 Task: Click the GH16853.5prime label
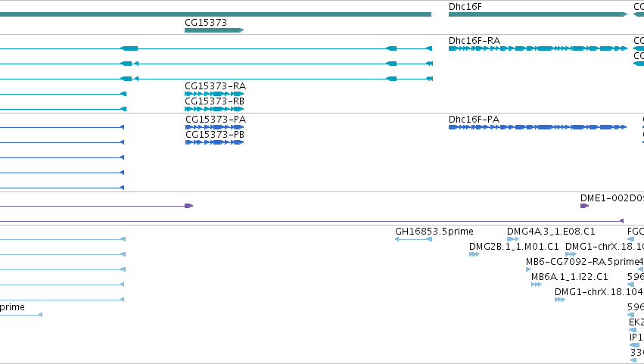[x=434, y=232]
